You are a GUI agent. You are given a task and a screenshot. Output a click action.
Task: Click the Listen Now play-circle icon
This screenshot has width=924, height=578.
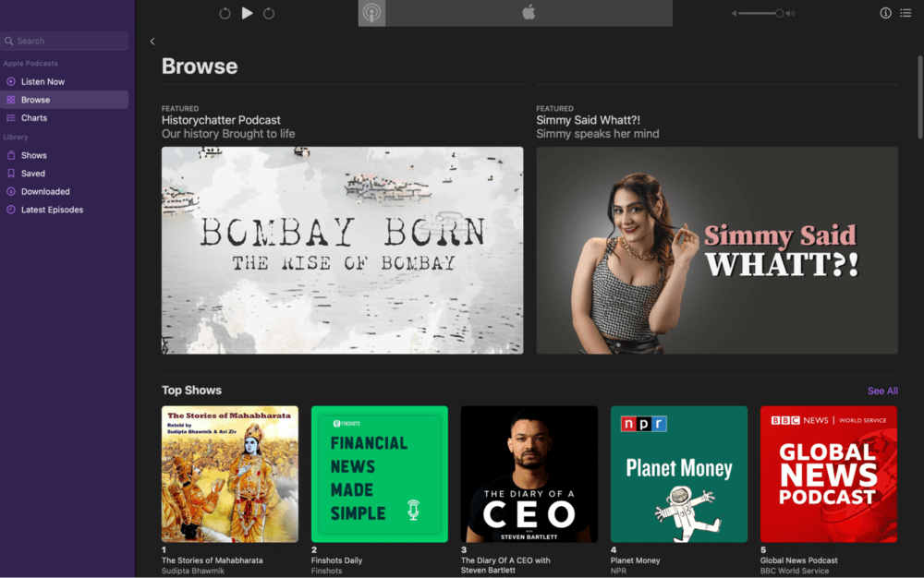10,81
